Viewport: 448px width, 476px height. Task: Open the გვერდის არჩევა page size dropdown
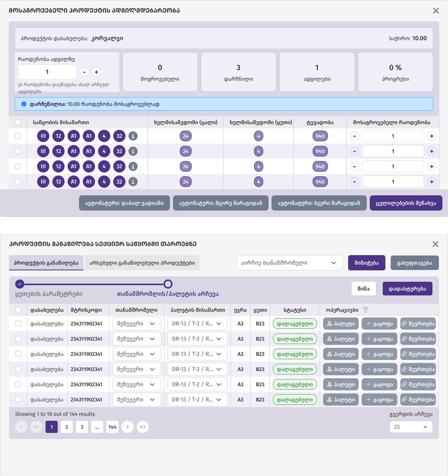click(x=411, y=427)
